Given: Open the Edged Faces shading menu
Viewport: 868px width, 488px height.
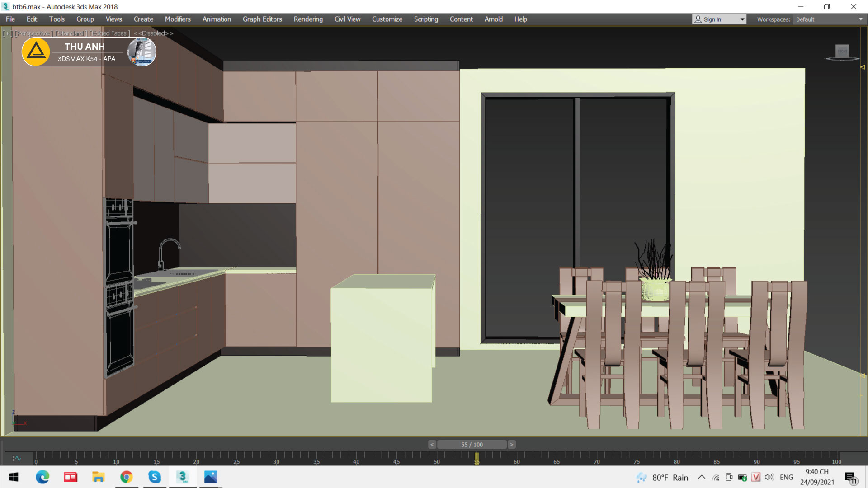Looking at the screenshot, I should [x=109, y=33].
